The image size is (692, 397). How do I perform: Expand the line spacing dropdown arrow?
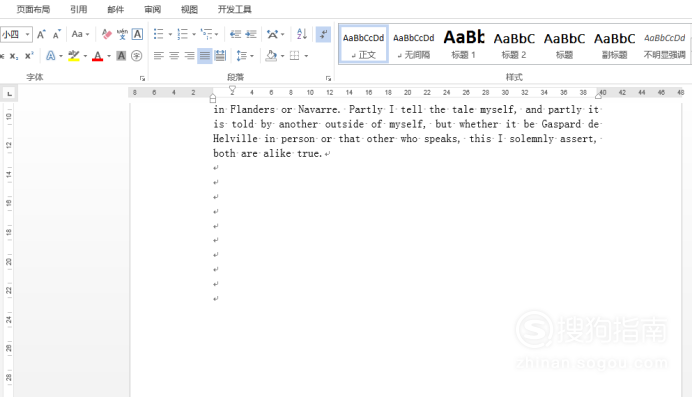coord(252,56)
